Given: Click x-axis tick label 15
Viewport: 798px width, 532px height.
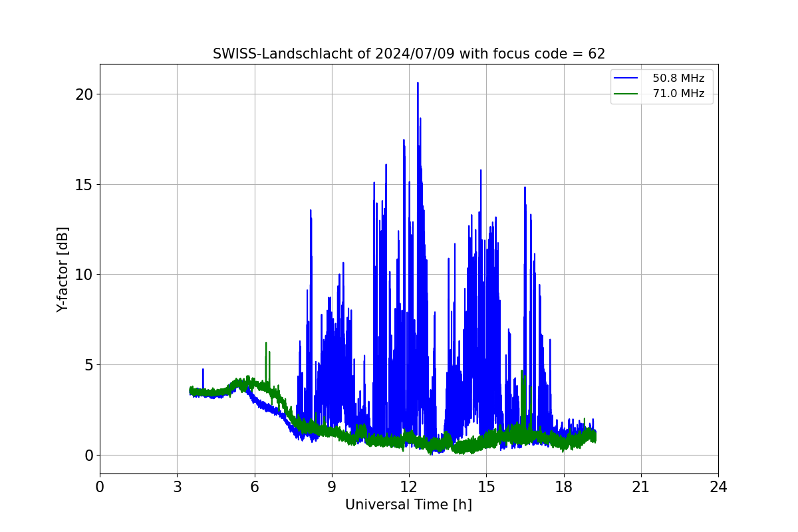Looking at the screenshot, I should (x=486, y=487).
